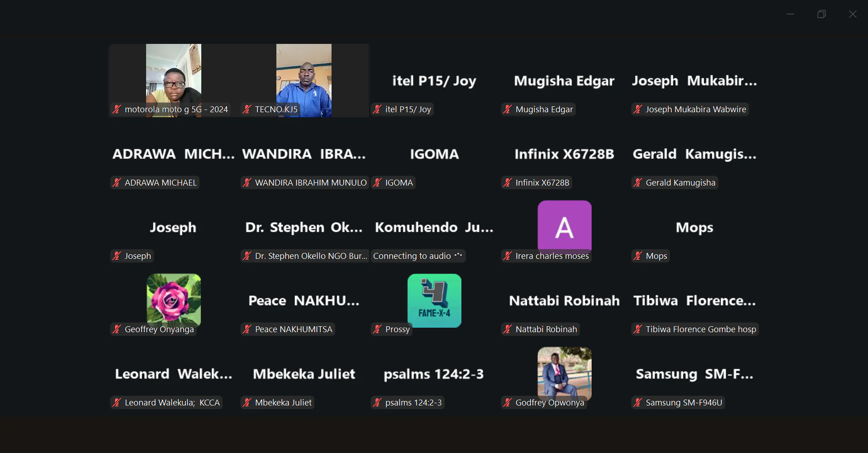Image resolution: width=868 pixels, height=453 pixels.
Task: Click muted mic icon beside Gerald Kamugisha
Action: tap(638, 182)
